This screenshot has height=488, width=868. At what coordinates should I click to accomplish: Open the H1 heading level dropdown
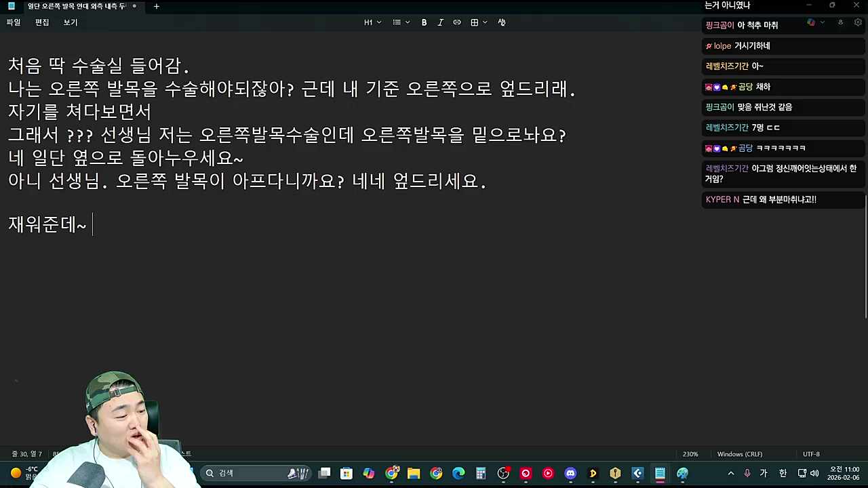378,22
